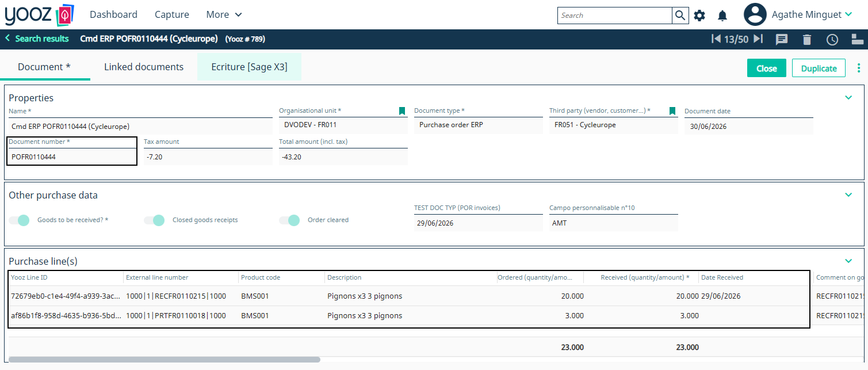Click line ID cell af86b1f8-958d-4635-b936-5bd...
The width and height of the screenshot is (868, 370).
(x=66, y=315)
